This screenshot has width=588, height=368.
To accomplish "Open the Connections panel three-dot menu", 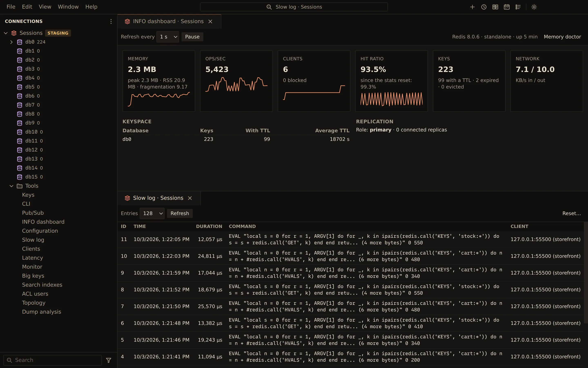I will (x=111, y=21).
